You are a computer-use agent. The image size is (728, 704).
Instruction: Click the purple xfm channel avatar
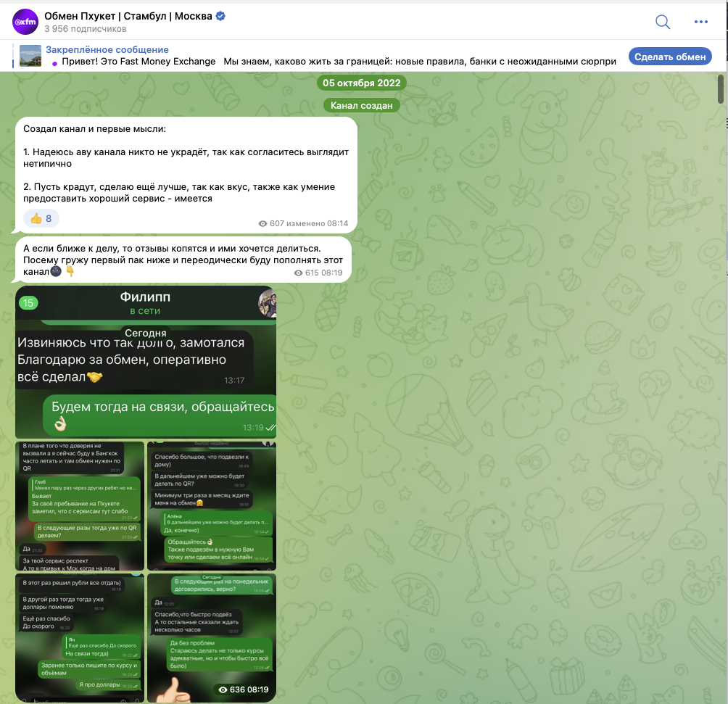[x=25, y=22]
